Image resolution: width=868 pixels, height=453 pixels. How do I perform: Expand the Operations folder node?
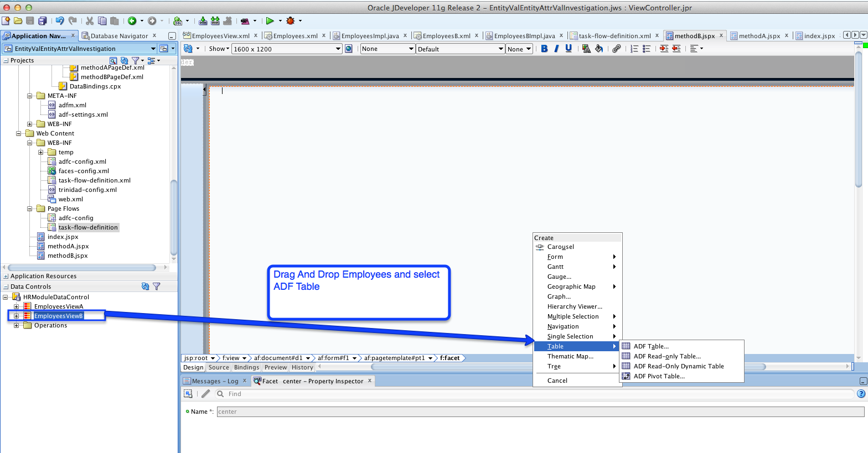tap(16, 325)
